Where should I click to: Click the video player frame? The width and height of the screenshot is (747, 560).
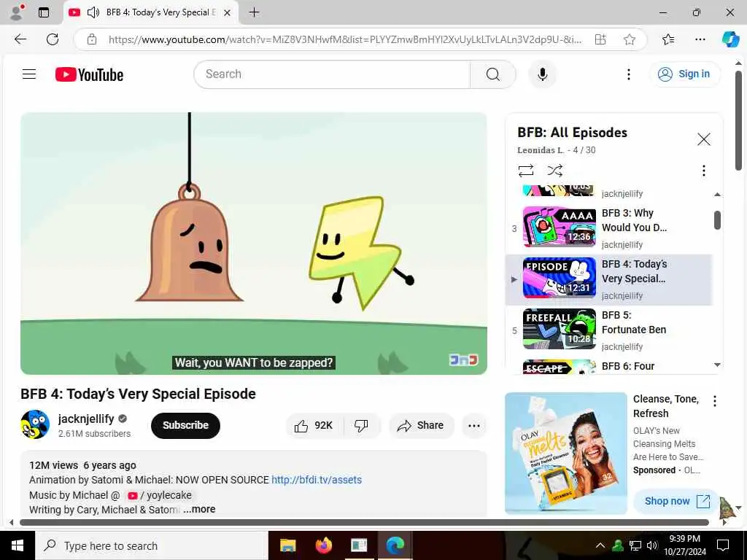pyautogui.click(x=253, y=244)
